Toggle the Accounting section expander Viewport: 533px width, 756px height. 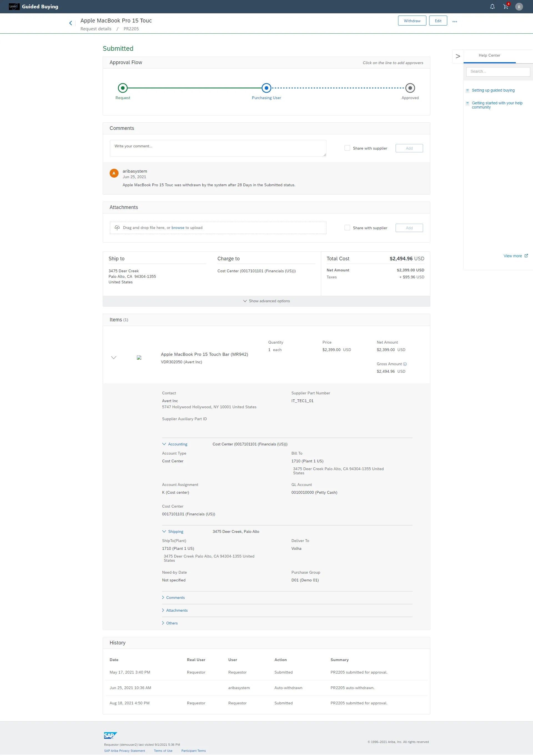click(164, 444)
